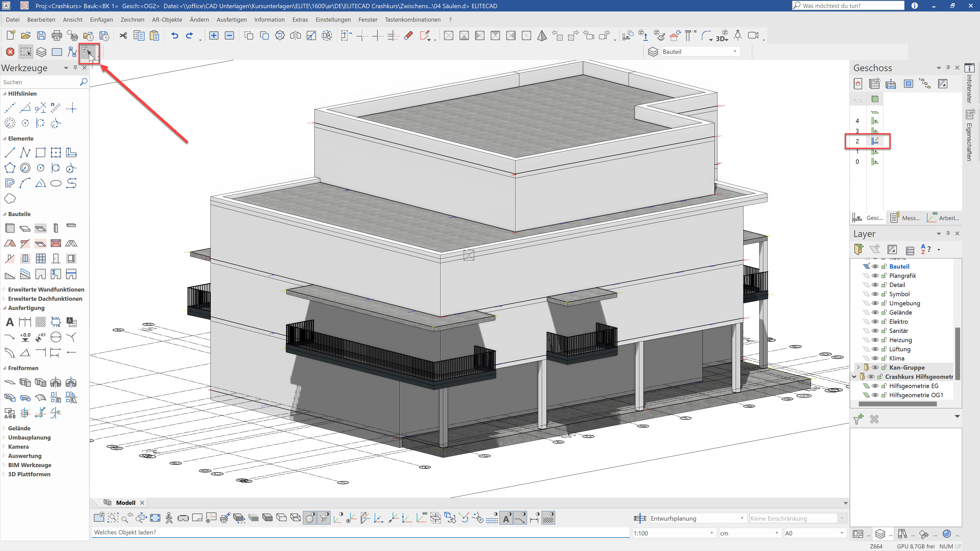
Task: Select the Ellipse tool in Elemente
Action: point(56,183)
